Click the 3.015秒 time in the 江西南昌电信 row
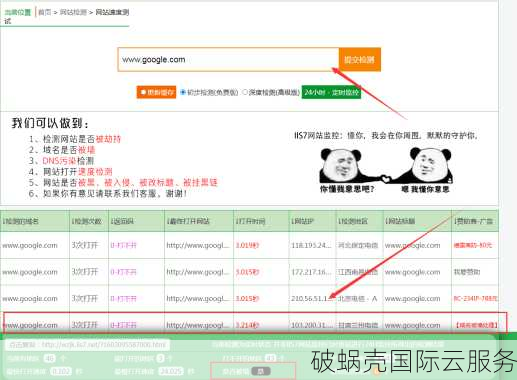 click(x=247, y=272)
